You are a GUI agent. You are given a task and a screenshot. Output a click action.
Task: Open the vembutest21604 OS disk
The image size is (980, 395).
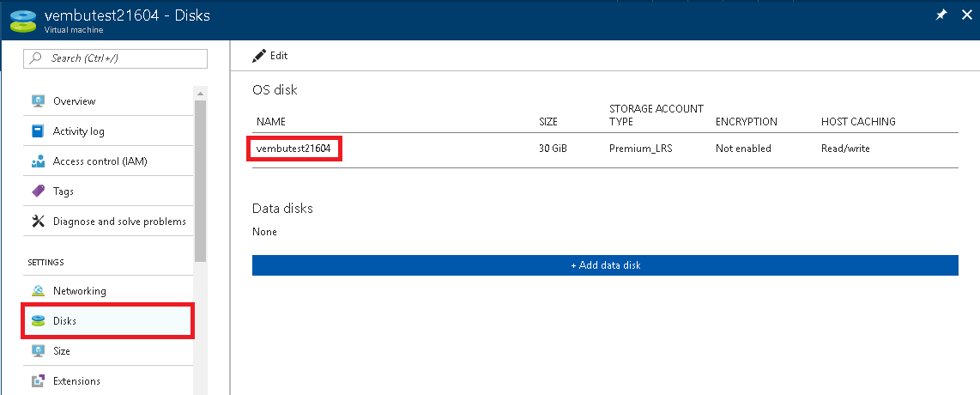coord(293,149)
